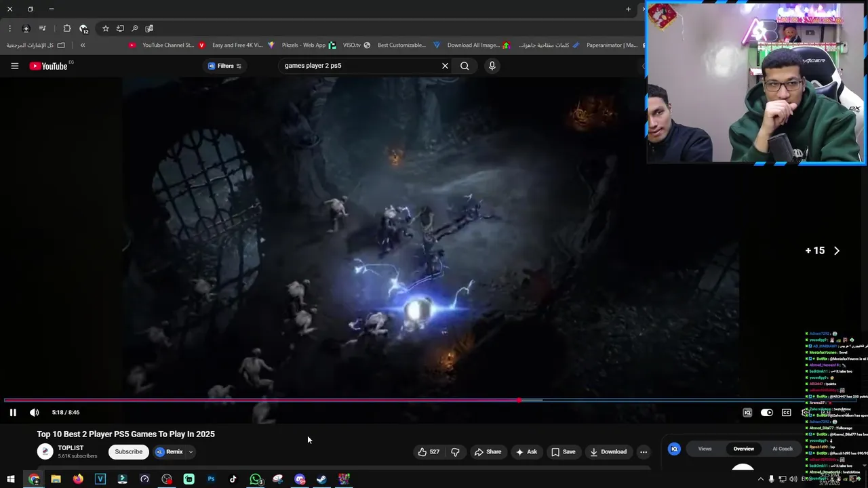
Task: Mute the video with the speaker icon
Action: pos(34,412)
